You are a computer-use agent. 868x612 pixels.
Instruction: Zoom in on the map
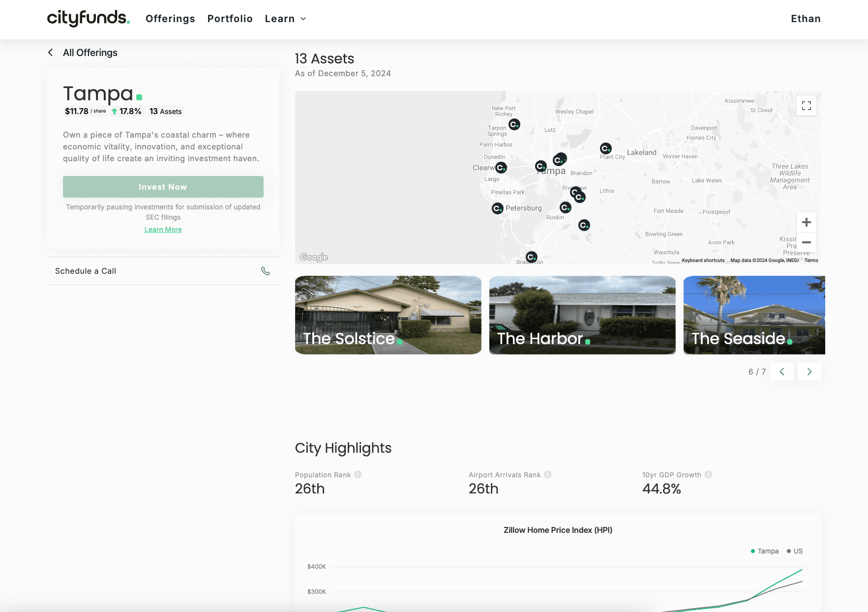806,223
